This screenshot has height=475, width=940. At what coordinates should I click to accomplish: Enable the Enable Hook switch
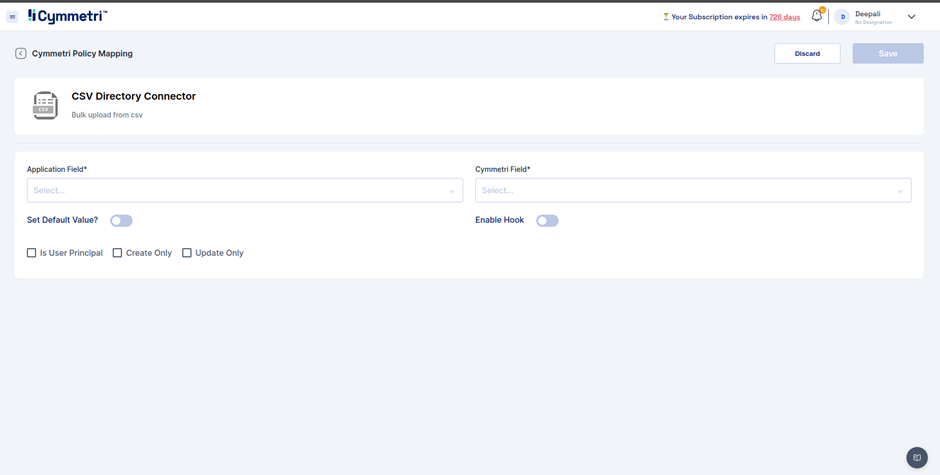coord(547,221)
